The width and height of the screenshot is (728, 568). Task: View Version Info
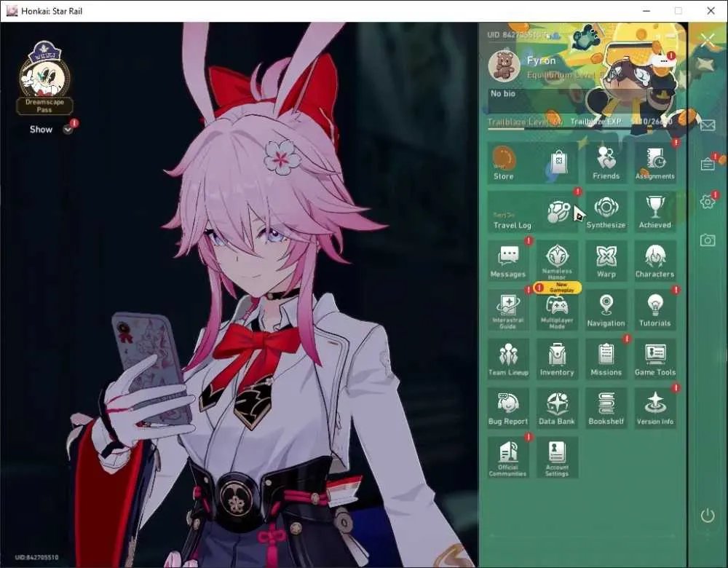tap(654, 409)
